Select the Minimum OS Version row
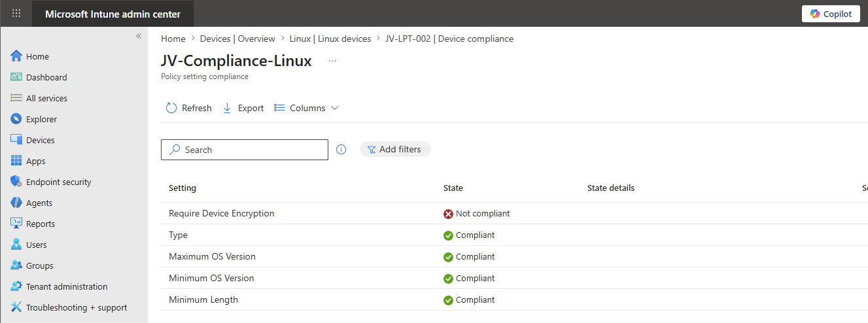The image size is (868, 323). pyautogui.click(x=514, y=278)
